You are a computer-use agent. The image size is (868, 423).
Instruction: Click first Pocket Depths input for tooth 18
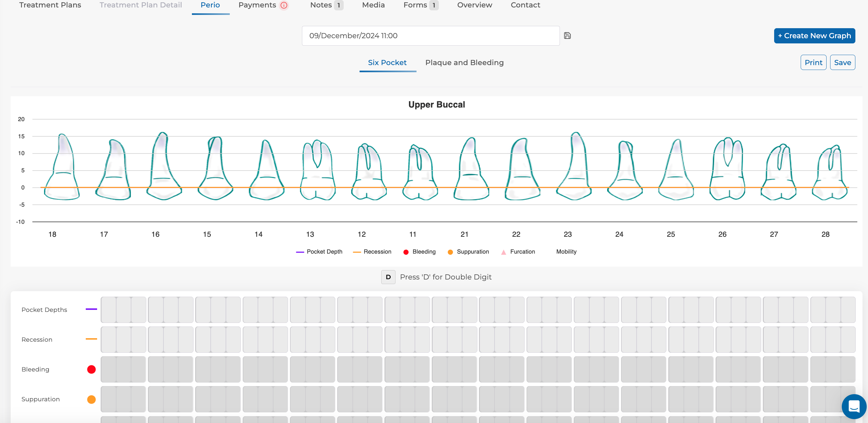[108, 310]
